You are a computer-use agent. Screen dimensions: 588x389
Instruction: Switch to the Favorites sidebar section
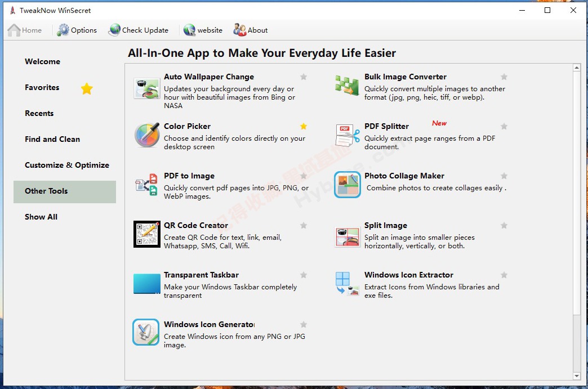[x=42, y=87]
